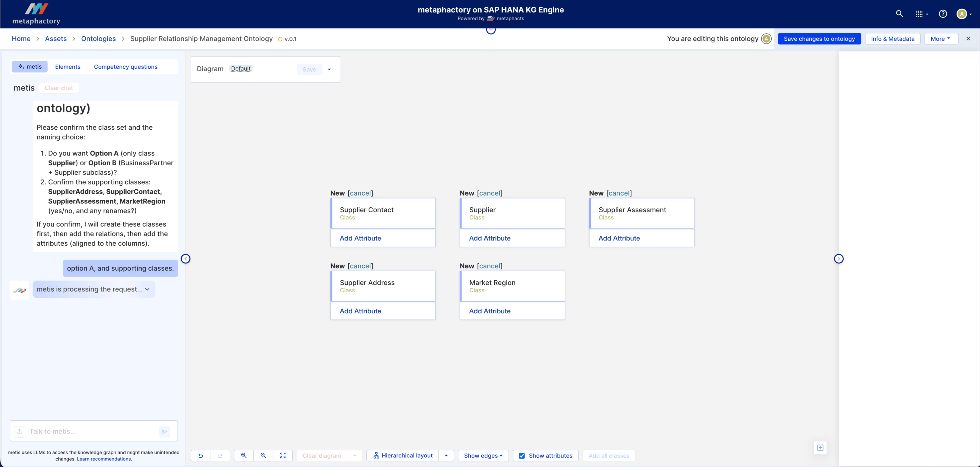980x467 pixels.
Task: Switch to the metis tab
Action: [30, 67]
